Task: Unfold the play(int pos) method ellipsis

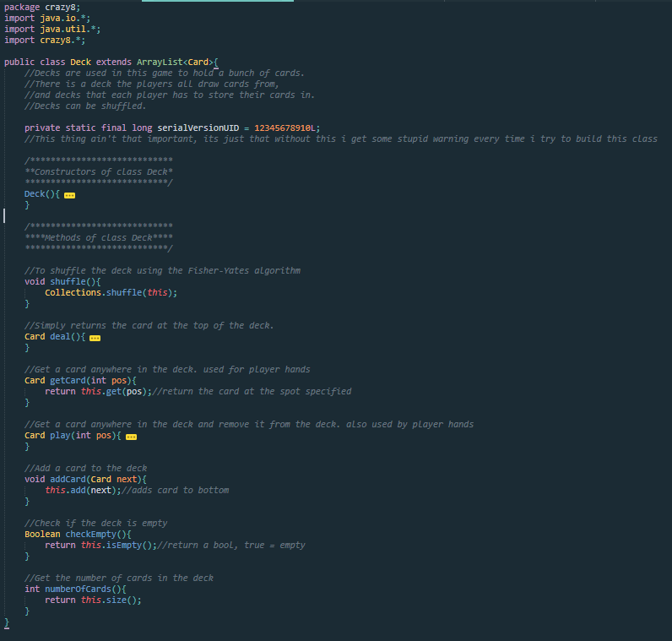Action: 131,436
